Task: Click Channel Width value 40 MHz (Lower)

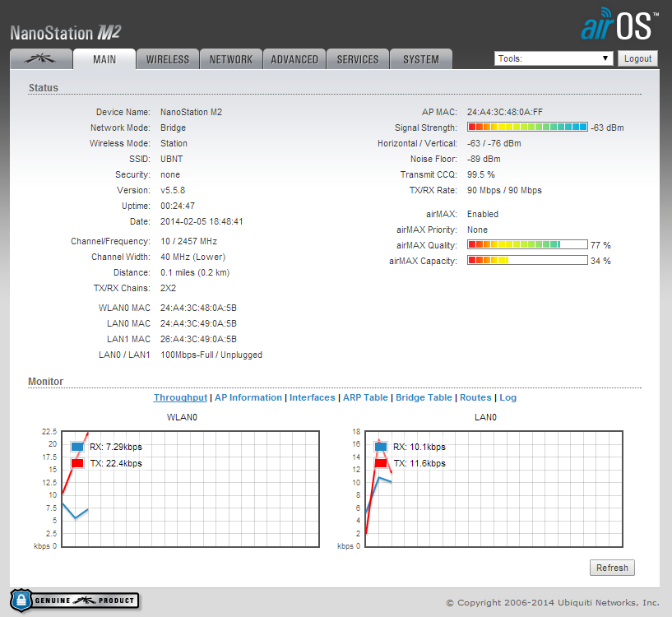Action: pos(192,257)
